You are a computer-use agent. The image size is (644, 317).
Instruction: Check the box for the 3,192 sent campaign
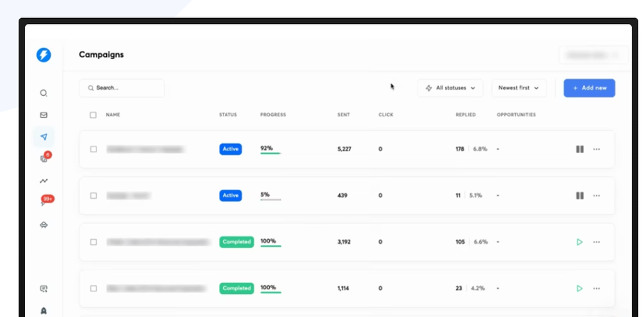(93, 242)
